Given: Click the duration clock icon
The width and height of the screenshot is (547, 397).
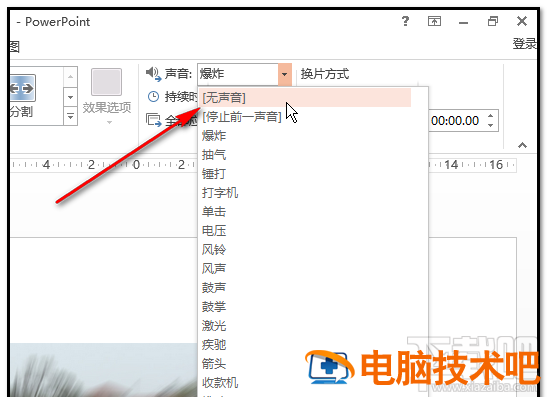Looking at the screenshot, I should pos(153,97).
